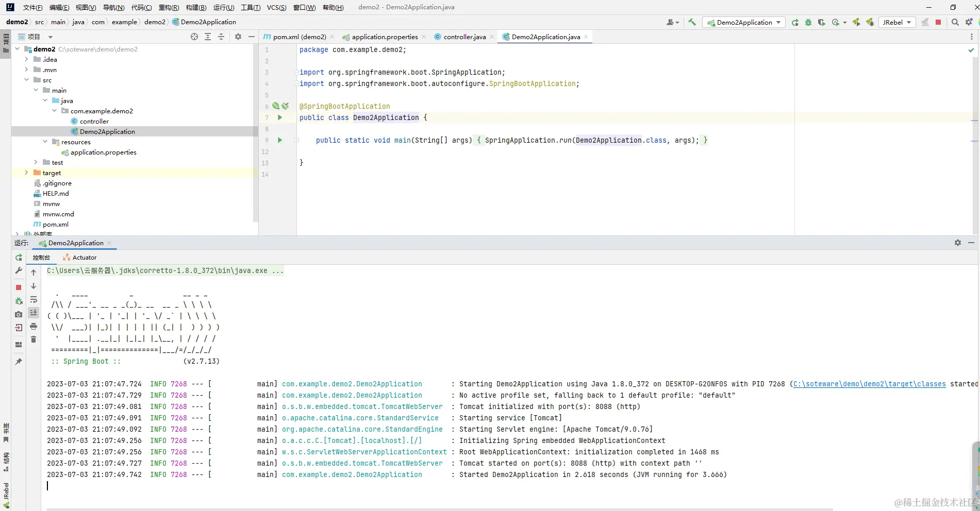This screenshot has height=511, width=980.
Task: Clear console with trash icon
Action: pyautogui.click(x=34, y=339)
